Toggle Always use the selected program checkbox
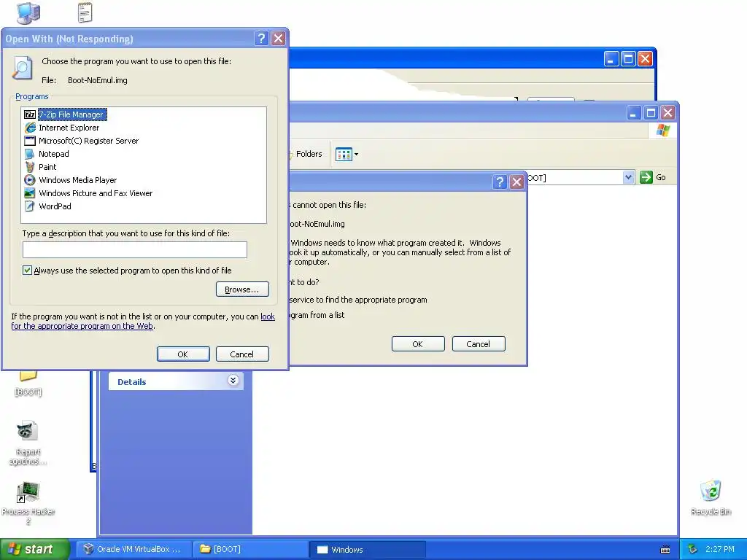747x560 pixels. [27, 271]
